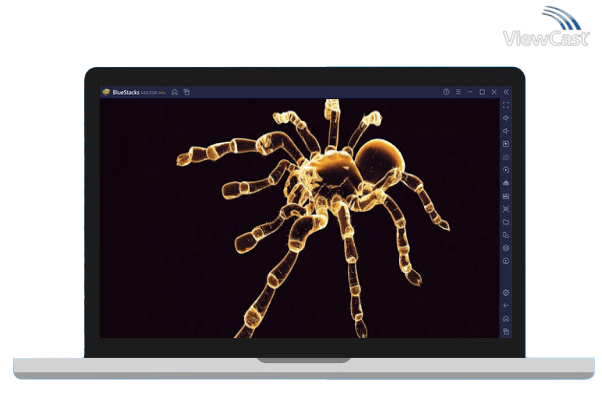Image resolution: width=602 pixels, height=414 pixels.
Task: Maximize the BlueStacks window
Action: [482, 92]
